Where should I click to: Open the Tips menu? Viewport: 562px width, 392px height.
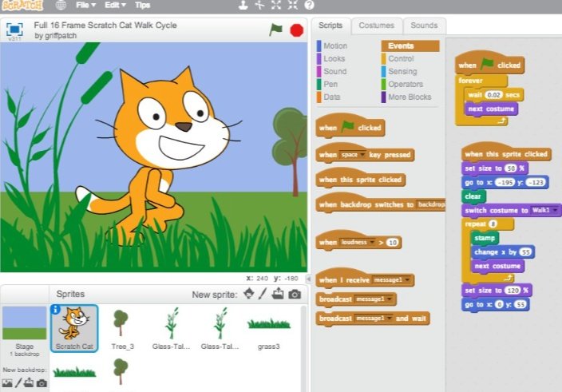coord(142,5)
